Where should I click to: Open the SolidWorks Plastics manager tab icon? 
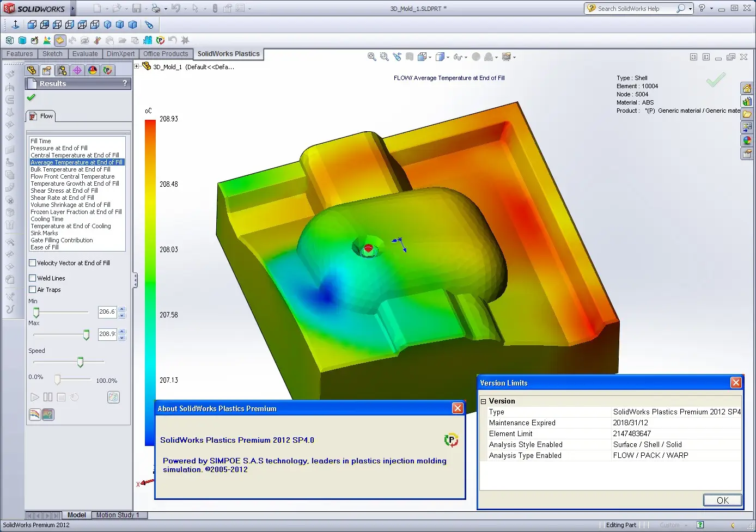[108, 70]
